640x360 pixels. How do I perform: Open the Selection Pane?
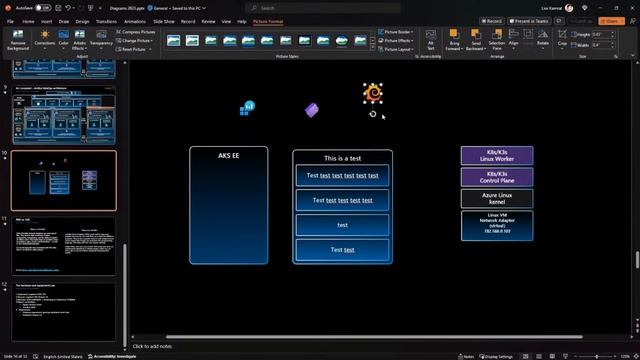tap(497, 40)
